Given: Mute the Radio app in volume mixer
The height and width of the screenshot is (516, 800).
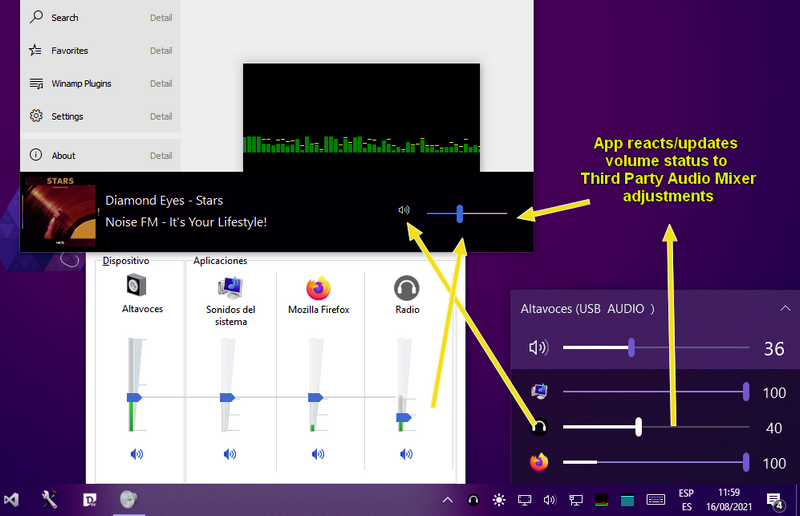Looking at the screenshot, I should point(406,454).
